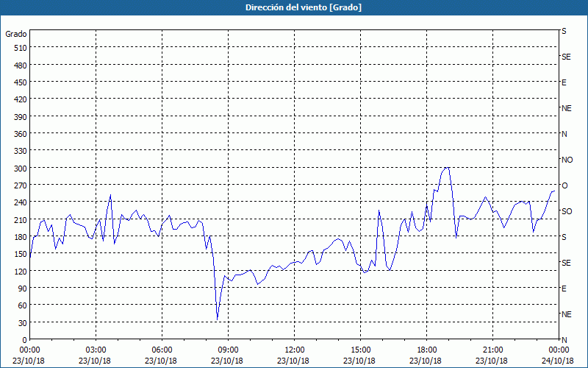Select the 'Grado' y-axis unit label
The height and width of the screenshot is (368, 588).
pyautogui.click(x=16, y=34)
